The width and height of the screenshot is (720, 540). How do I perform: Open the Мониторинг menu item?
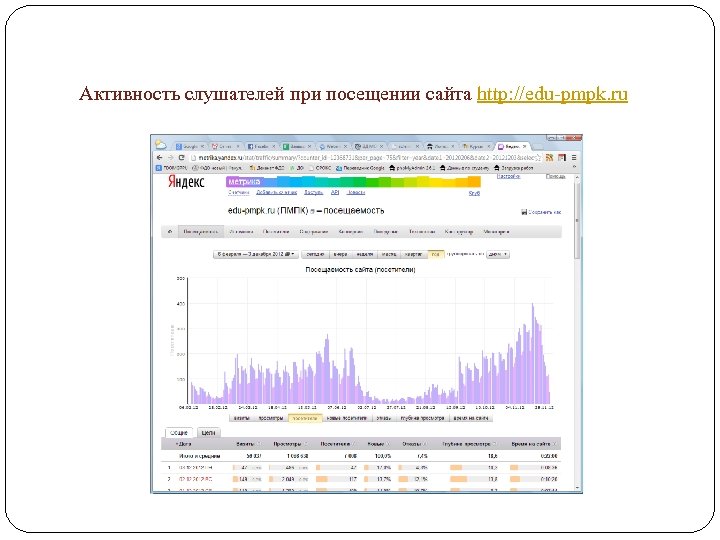[x=496, y=232]
